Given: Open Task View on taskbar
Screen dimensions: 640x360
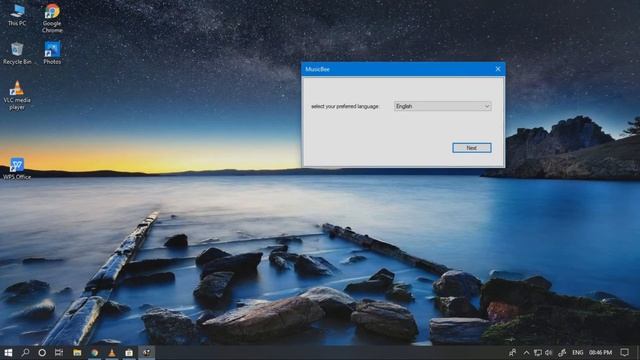Looking at the screenshot, I should click(x=59, y=352).
